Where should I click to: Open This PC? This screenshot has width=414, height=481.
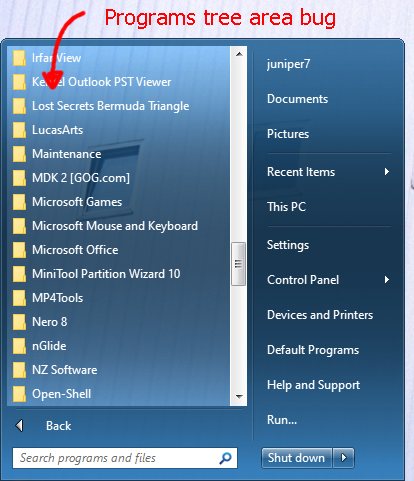pyautogui.click(x=286, y=207)
